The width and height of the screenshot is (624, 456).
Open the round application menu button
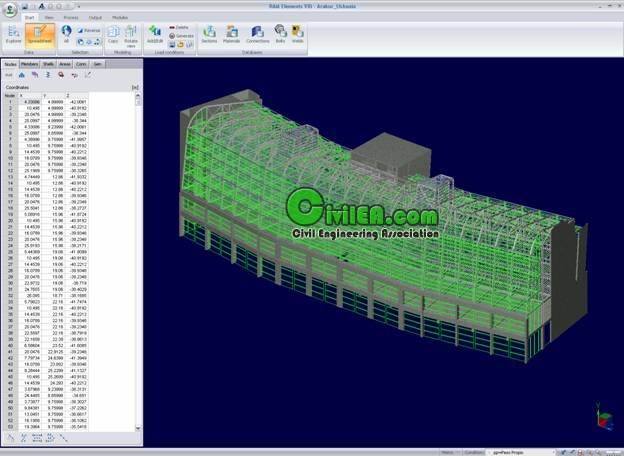(10, 10)
